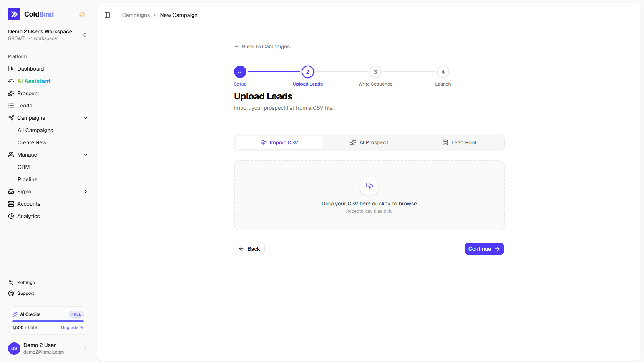The height and width of the screenshot is (362, 644).
Task: Select the Import CSV tab
Action: (x=279, y=142)
